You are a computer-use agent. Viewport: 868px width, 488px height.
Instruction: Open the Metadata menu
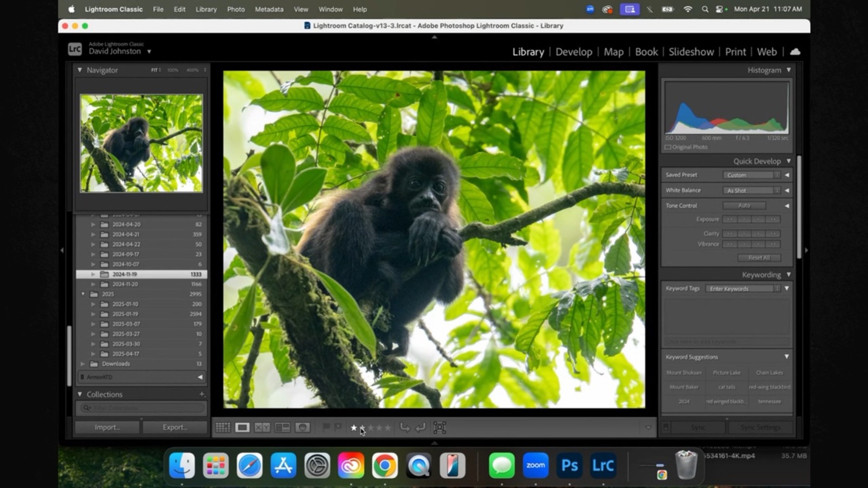click(269, 9)
